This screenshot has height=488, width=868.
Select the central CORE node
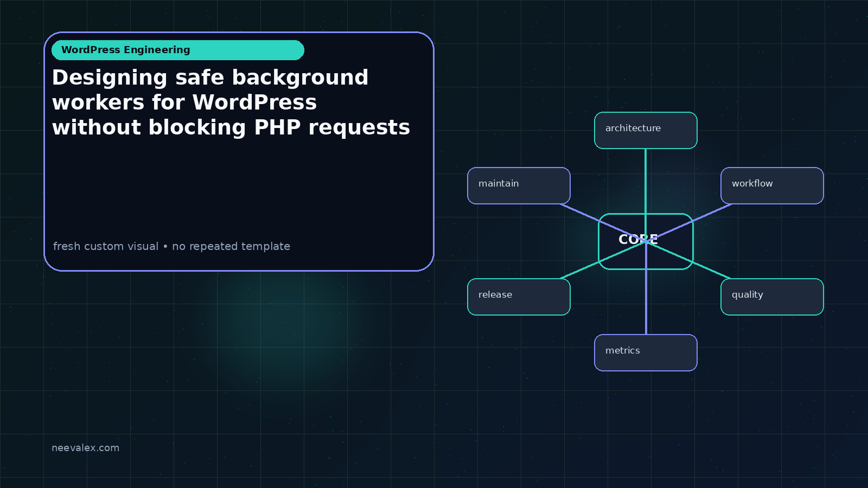646,241
